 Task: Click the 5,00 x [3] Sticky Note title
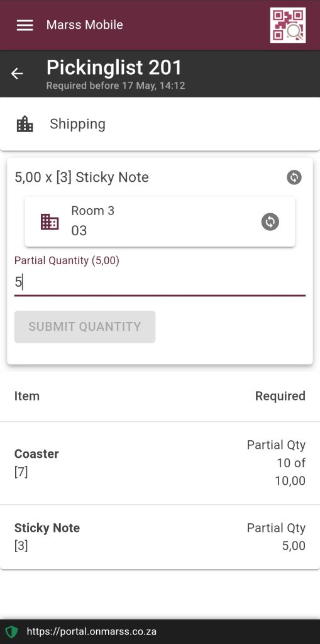click(82, 177)
